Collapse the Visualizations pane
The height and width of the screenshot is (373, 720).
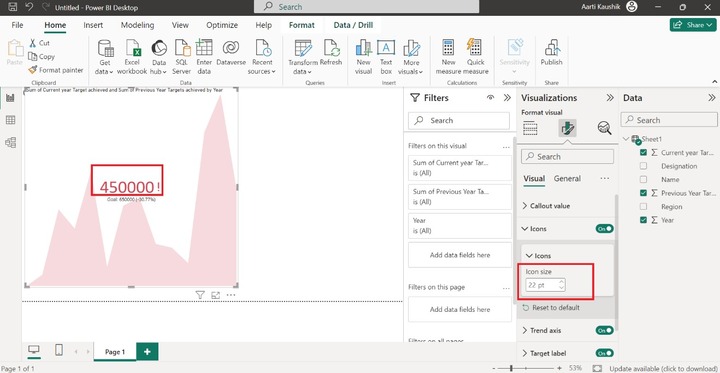coord(610,98)
